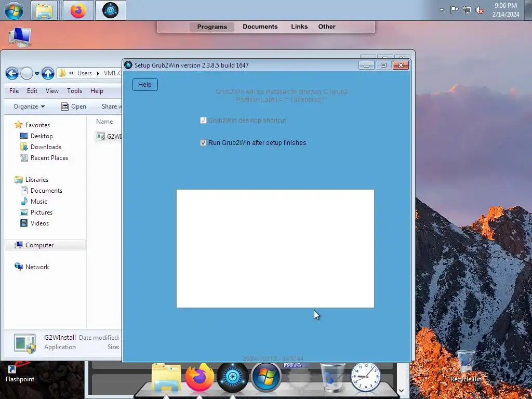
Task: Open the Recycle Bin desktop icon
Action: coord(466,366)
